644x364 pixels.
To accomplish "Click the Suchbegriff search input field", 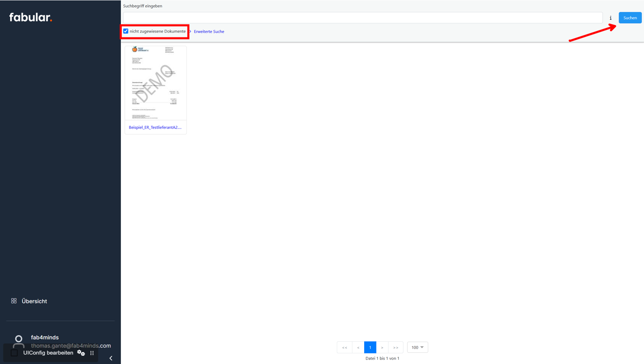I will [x=363, y=18].
